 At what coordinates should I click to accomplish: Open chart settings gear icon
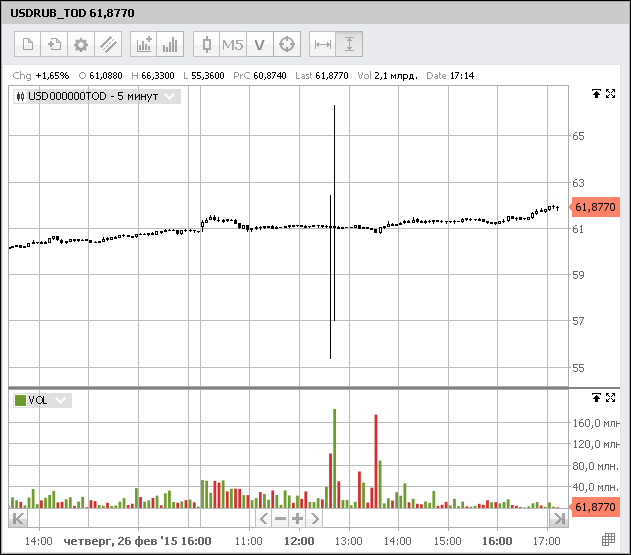pos(81,44)
